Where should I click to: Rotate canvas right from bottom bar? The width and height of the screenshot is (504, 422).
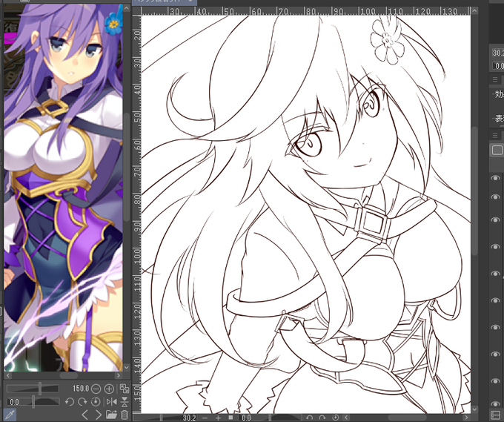point(322,418)
